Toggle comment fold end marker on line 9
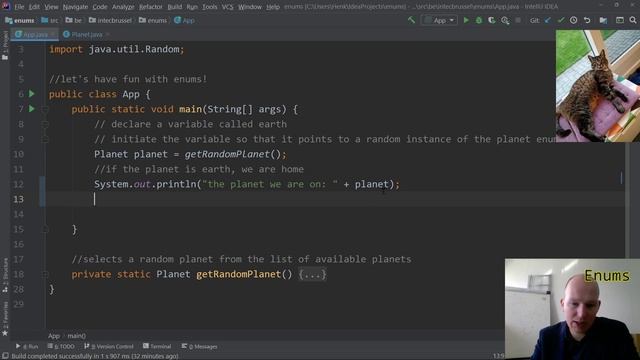This screenshot has height=360, width=640. click(x=45, y=140)
